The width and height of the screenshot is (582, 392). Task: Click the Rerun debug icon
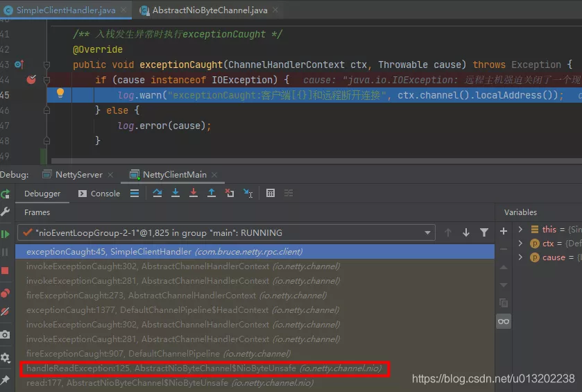(x=6, y=194)
